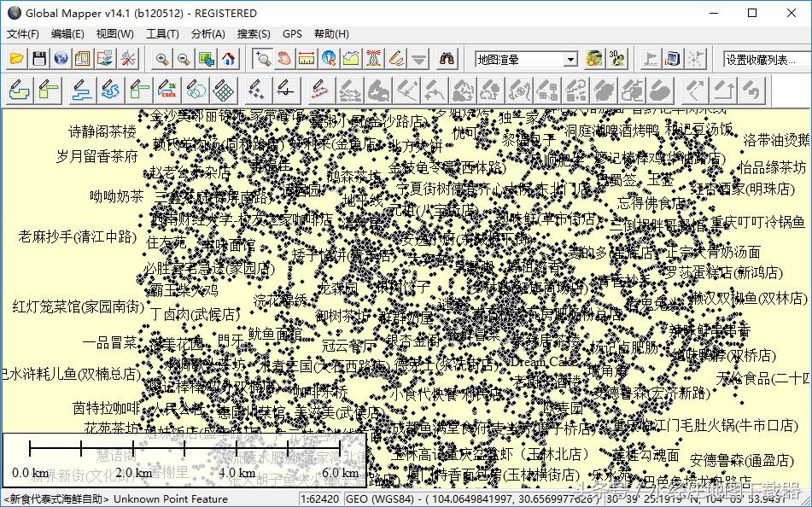Open the 文件(F) menu

tap(23, 34)
